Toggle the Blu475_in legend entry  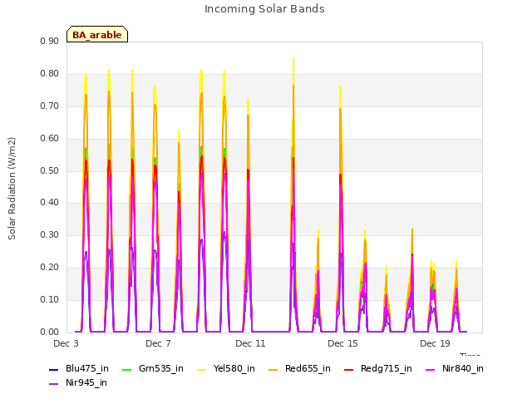coord(79,369)
